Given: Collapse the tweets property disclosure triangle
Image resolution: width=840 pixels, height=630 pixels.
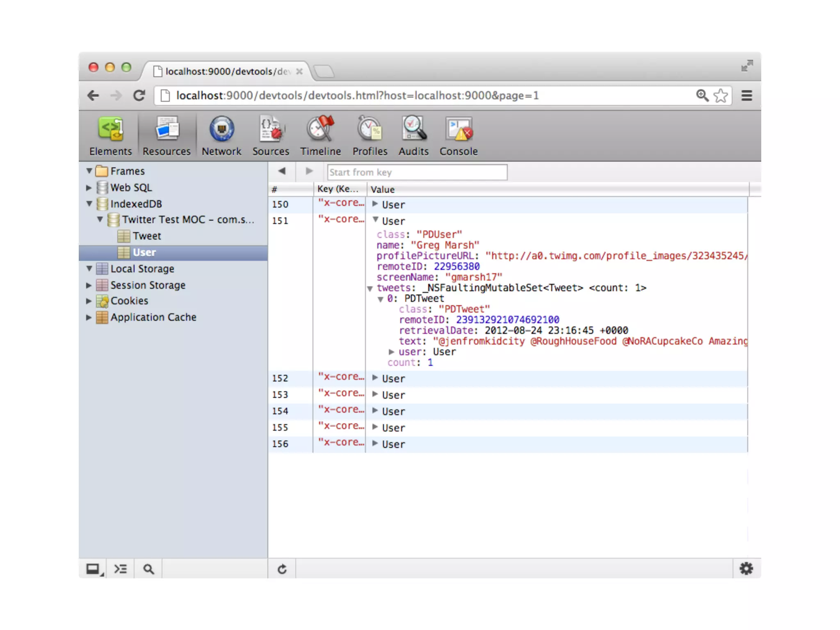Looking at the screenshot, I should 370,288.
